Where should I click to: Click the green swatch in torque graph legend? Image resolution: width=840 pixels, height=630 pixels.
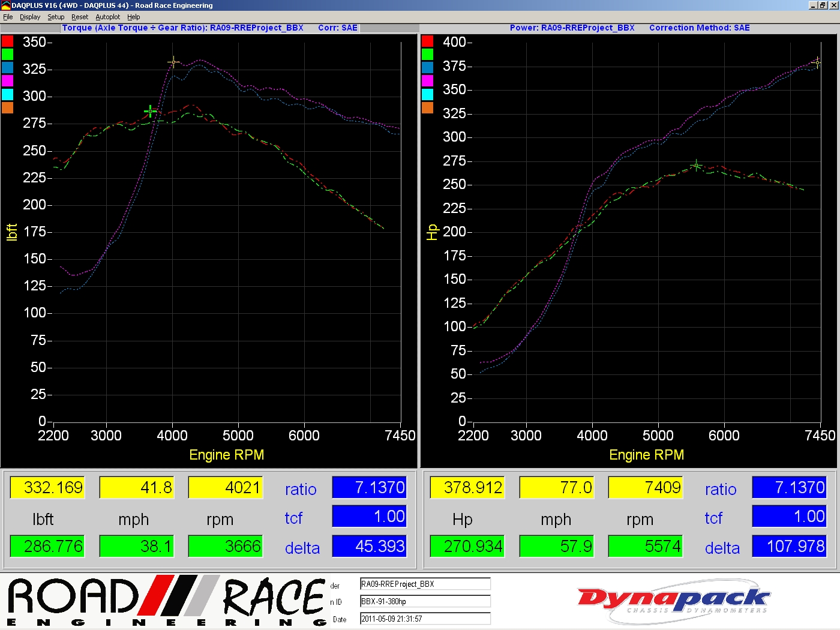7,55
